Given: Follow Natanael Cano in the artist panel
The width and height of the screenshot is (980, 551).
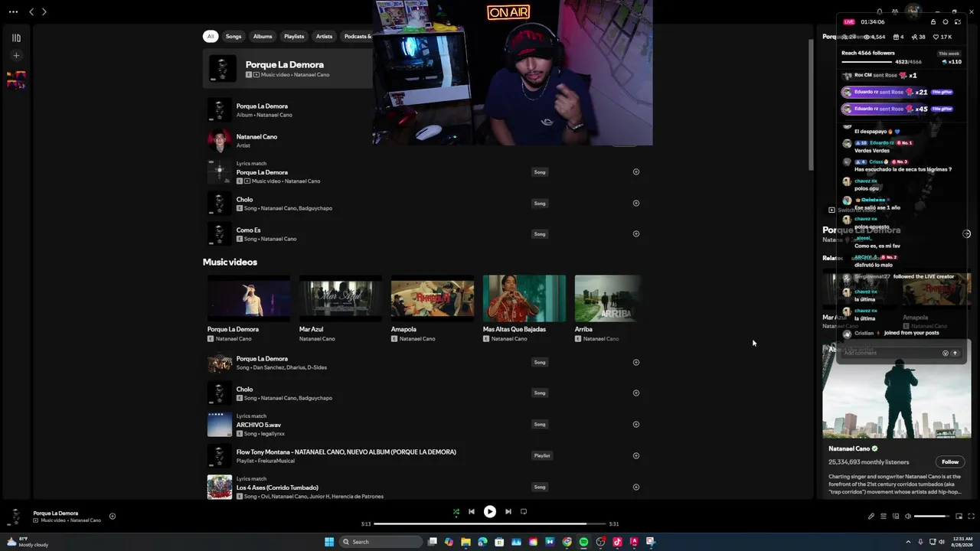Looking at the screenshot, I should click(950, 462).
